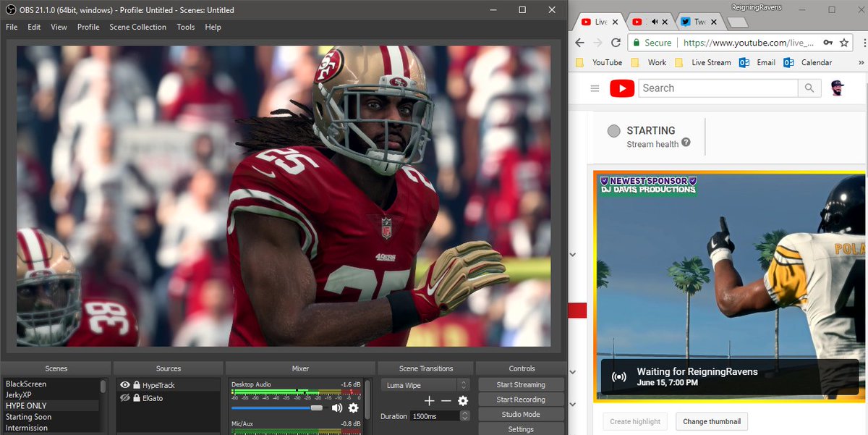The width and height of the screenshot is (868, 435).
Task: Remove the transition with the minus icon
Action: click(446, 401)
